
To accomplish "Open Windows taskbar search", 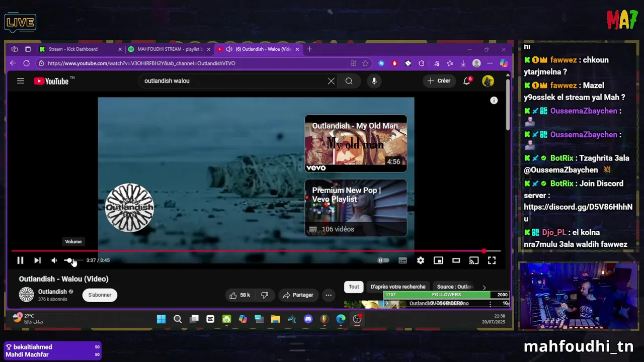I will click(x=178, y=319).
